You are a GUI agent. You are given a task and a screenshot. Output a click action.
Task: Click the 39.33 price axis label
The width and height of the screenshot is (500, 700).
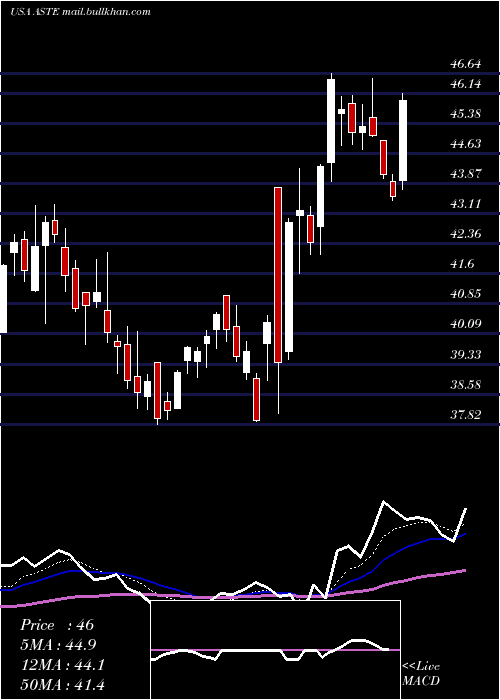[466, 355]
